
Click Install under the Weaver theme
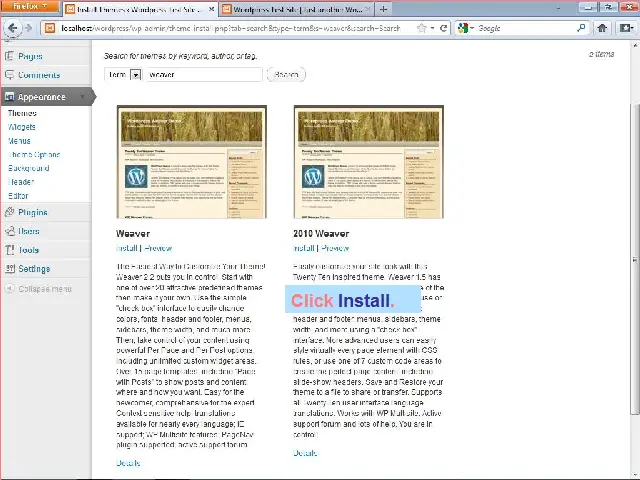pyautogui.click(x=127, y=248)
